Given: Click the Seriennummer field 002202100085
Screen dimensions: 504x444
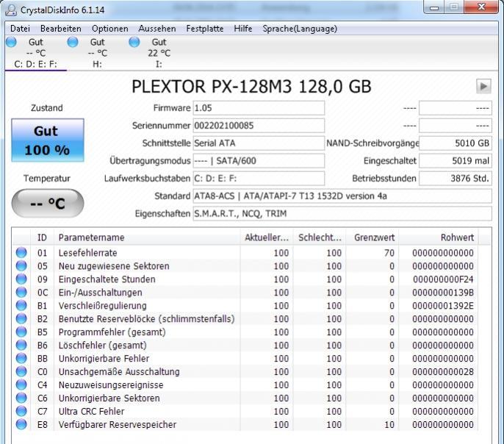Looking at the screenshot, I should pyautogui.click(x=259, y=126).
